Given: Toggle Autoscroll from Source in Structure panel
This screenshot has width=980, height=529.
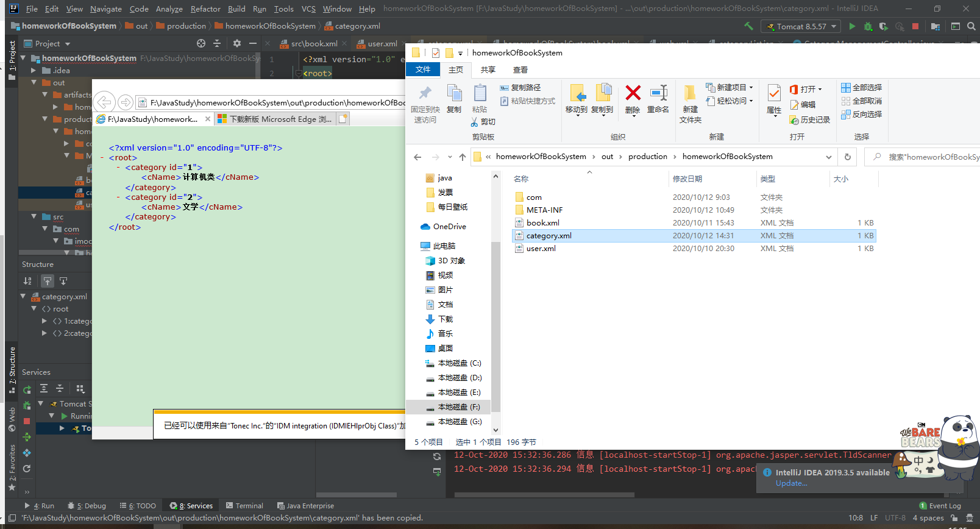Looking at the screenshot, I should coord(63,281).
